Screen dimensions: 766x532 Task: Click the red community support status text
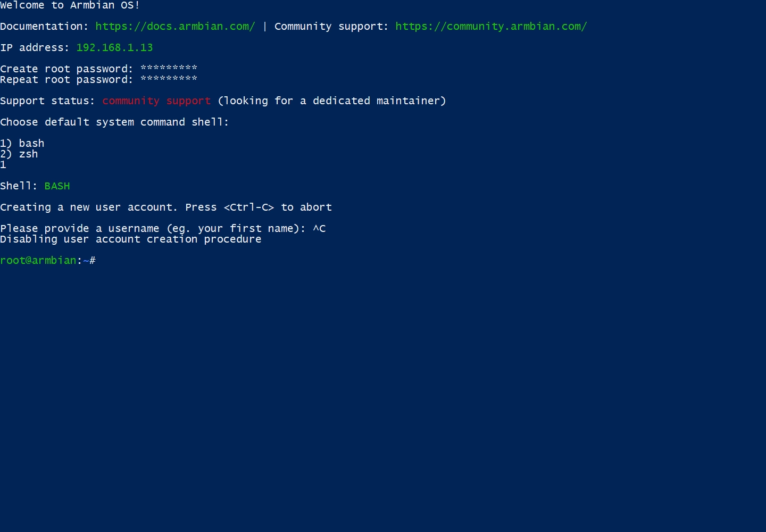(156, 101)
